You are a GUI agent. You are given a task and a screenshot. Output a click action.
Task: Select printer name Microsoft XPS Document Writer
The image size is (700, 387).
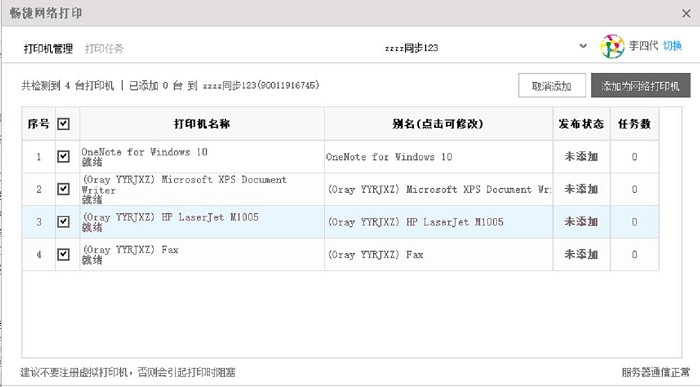pos(184,184)
